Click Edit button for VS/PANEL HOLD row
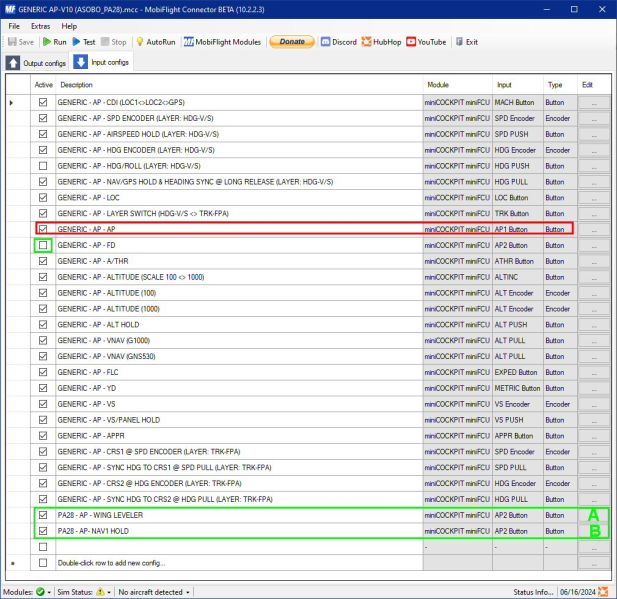This screenshot has height=599, width=617. click(594, 420)
